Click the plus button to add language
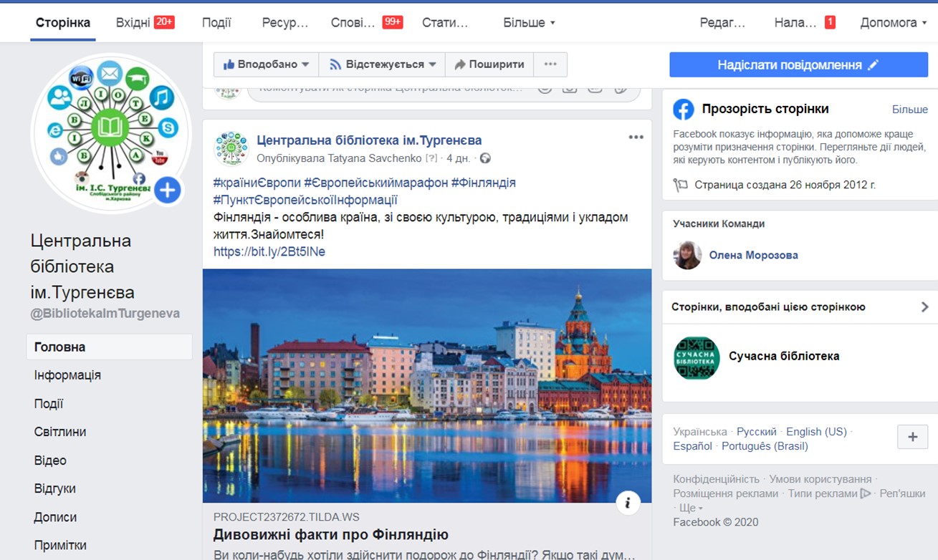938x560 pixels. pyautogui.click(x=912, y=437)
